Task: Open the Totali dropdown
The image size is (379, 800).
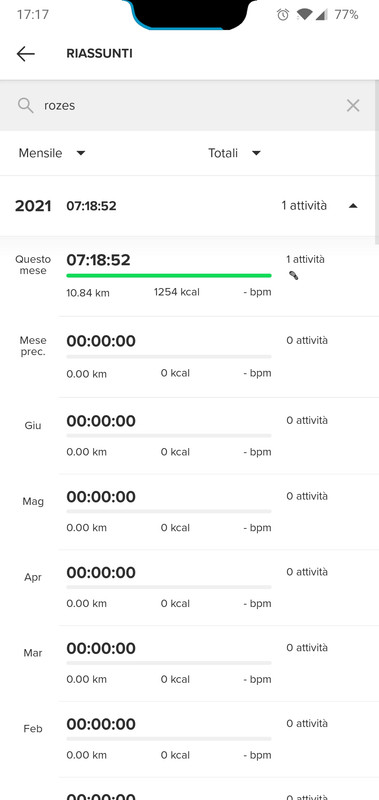Action: [x=235, y=153]
